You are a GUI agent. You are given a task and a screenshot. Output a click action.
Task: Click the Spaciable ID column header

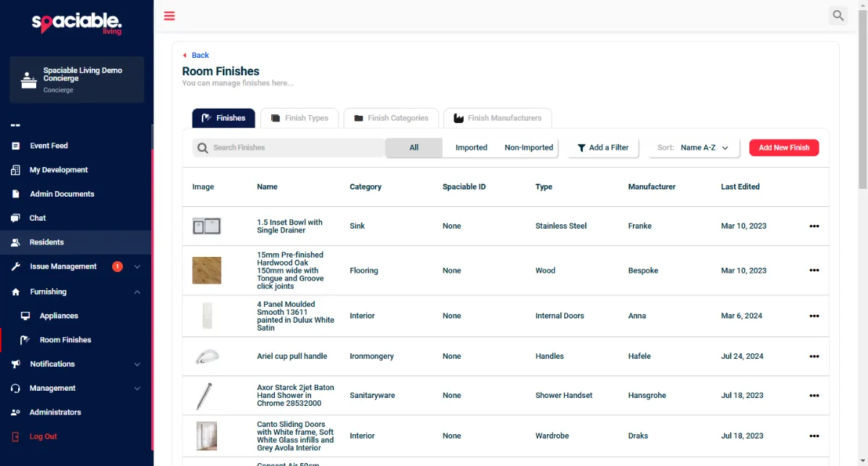pyautogui.click(x=464, y=187)
